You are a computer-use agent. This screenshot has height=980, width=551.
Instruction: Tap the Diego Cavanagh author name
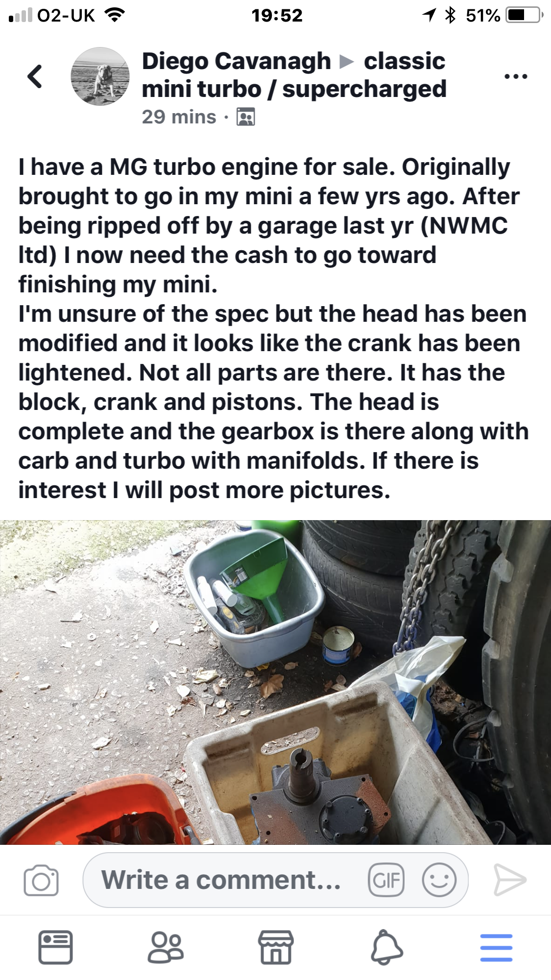click(x=237, y=61)
